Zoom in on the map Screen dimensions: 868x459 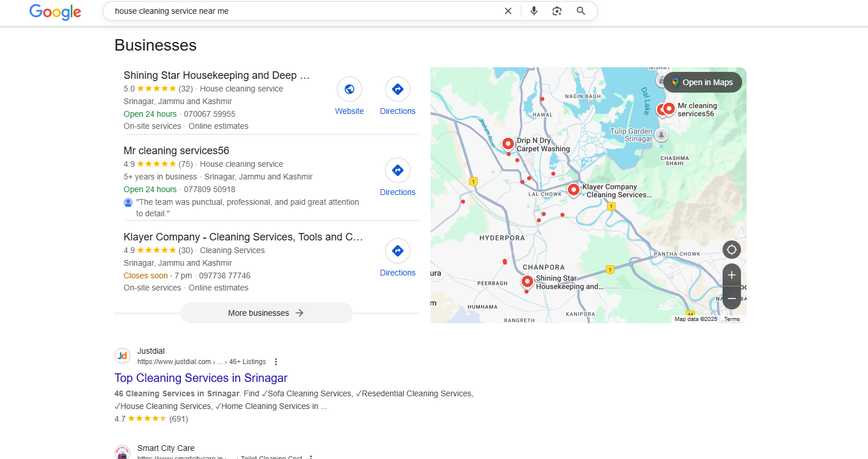pyautogui.click(x=731, y=275)
